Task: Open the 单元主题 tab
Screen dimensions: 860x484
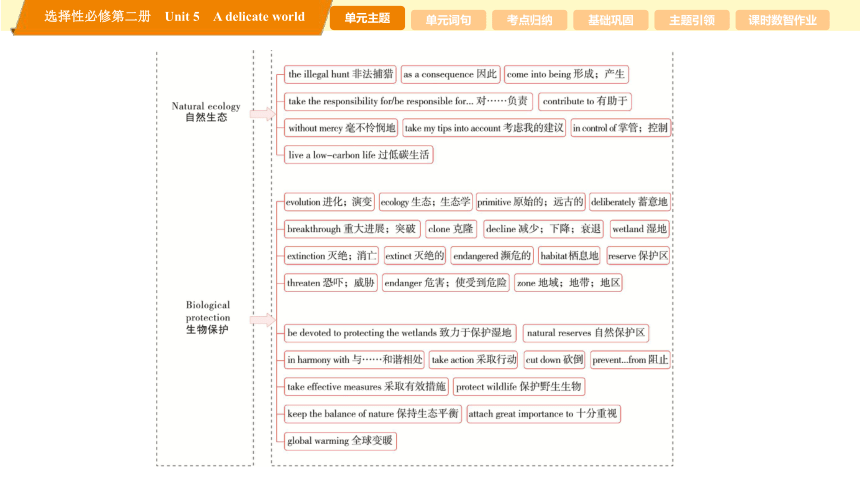Action: [367, 18]
